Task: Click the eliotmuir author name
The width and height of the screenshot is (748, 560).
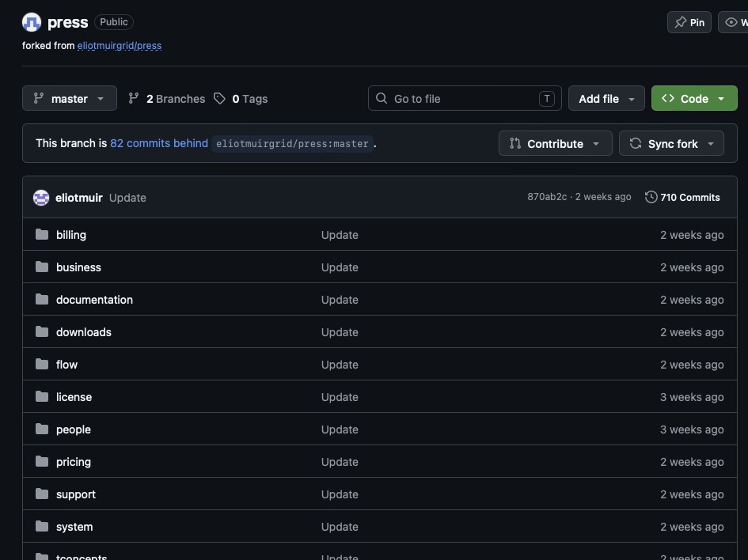Action: pyautogui.click(x=78, y=198)
